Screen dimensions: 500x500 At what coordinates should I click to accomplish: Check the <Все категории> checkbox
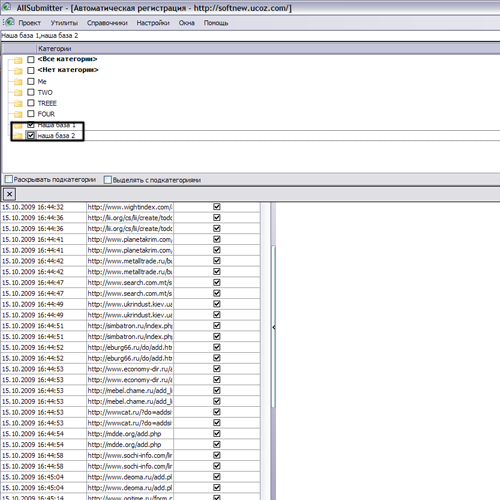tap(31, 59)
